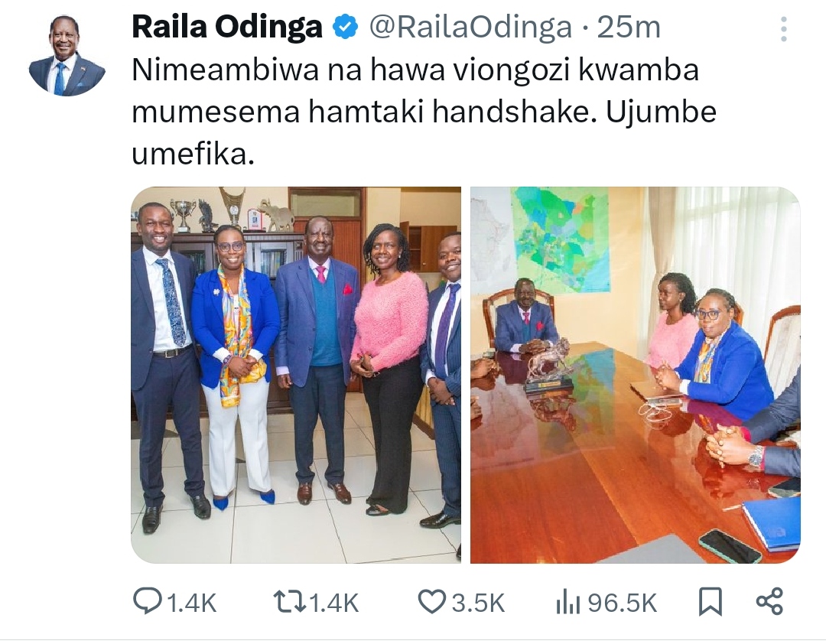This screenshot has height=644, width=826.
Task: Click the blue verified badge
Action: 346,27
